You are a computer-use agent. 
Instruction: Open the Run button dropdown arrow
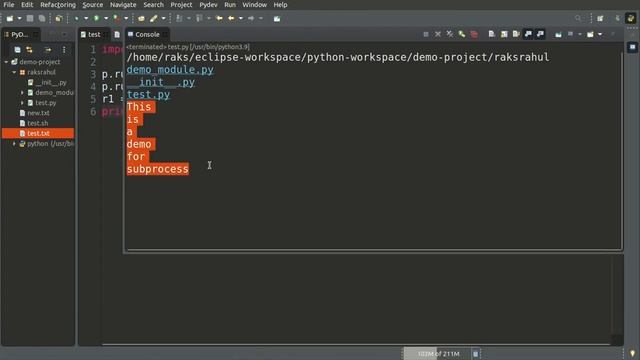coord(106,18)
